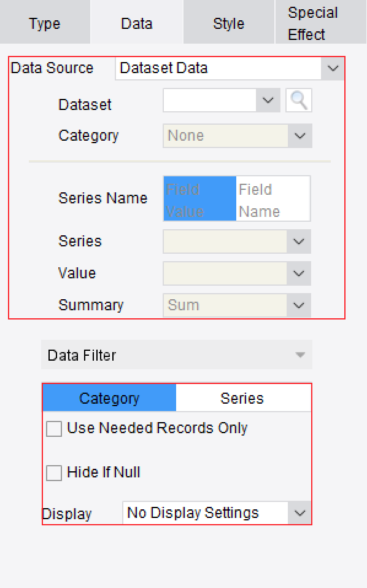
Task: Open the Dataset selection dropdown
Action: [268, 100]
